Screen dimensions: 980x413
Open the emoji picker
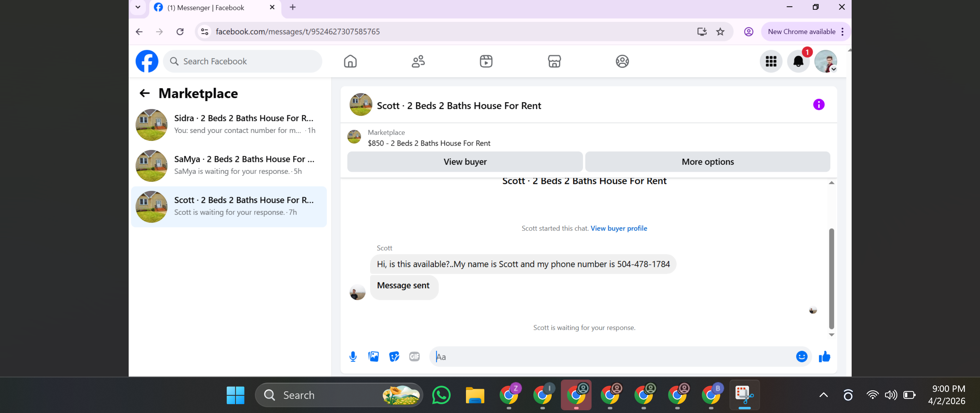(x=802, y=357)
